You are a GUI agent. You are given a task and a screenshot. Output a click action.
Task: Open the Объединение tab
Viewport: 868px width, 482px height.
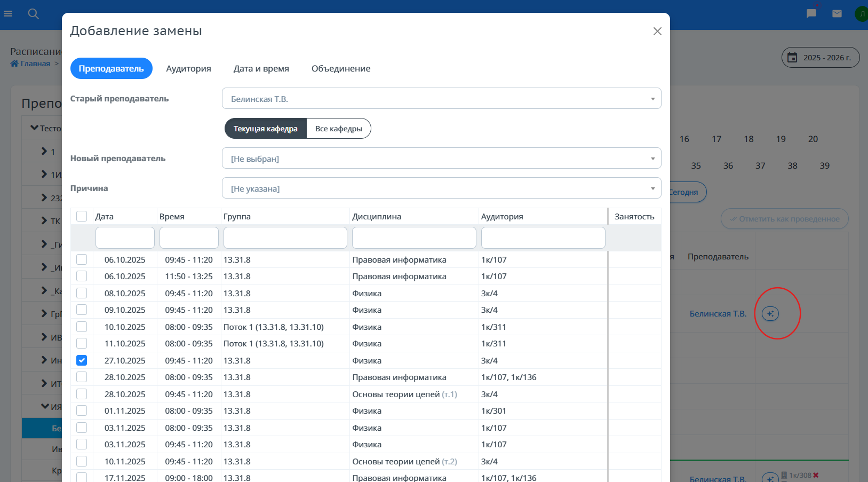coord(341,68)
